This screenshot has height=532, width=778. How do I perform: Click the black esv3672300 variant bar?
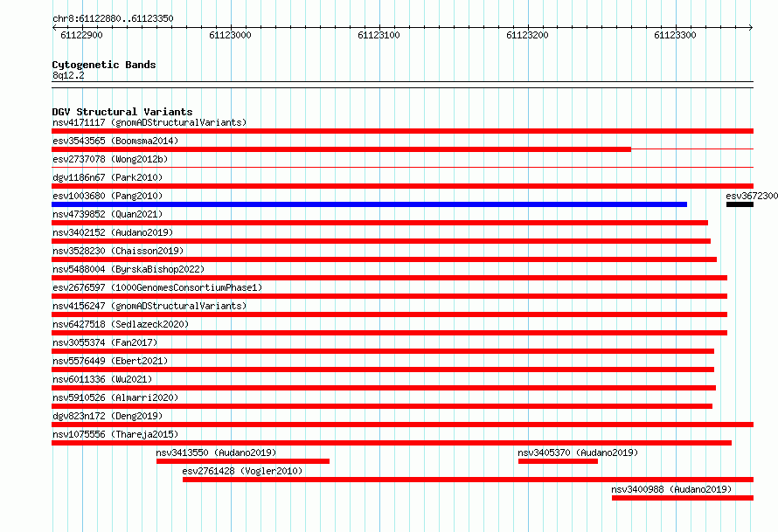click(740, 204)
